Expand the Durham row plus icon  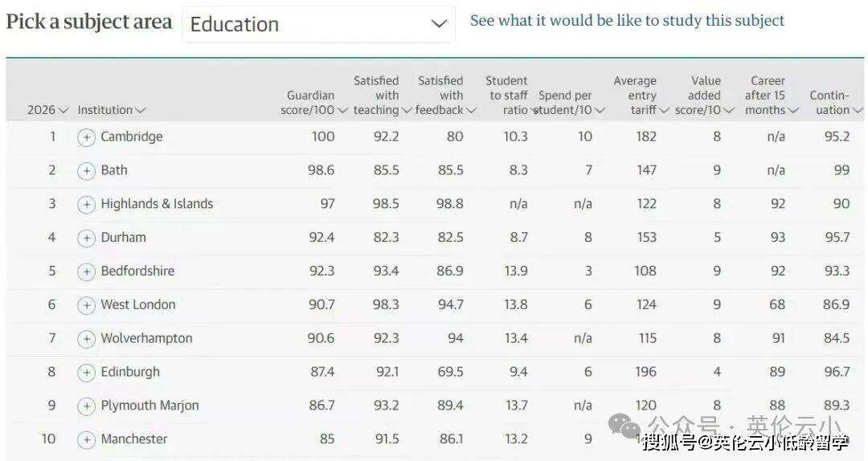pyautogui.click(x=86, y=239)
